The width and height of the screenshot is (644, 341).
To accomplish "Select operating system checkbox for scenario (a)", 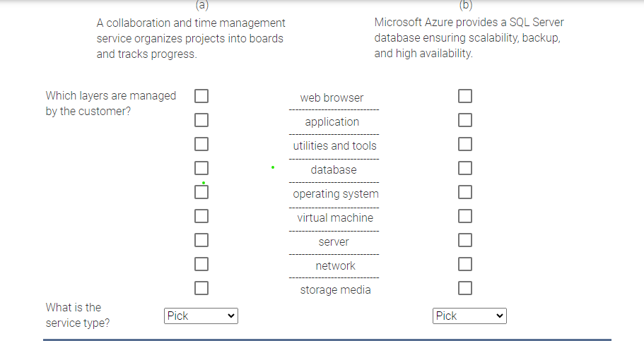I will pyautogui.click(x=201, y=192).
